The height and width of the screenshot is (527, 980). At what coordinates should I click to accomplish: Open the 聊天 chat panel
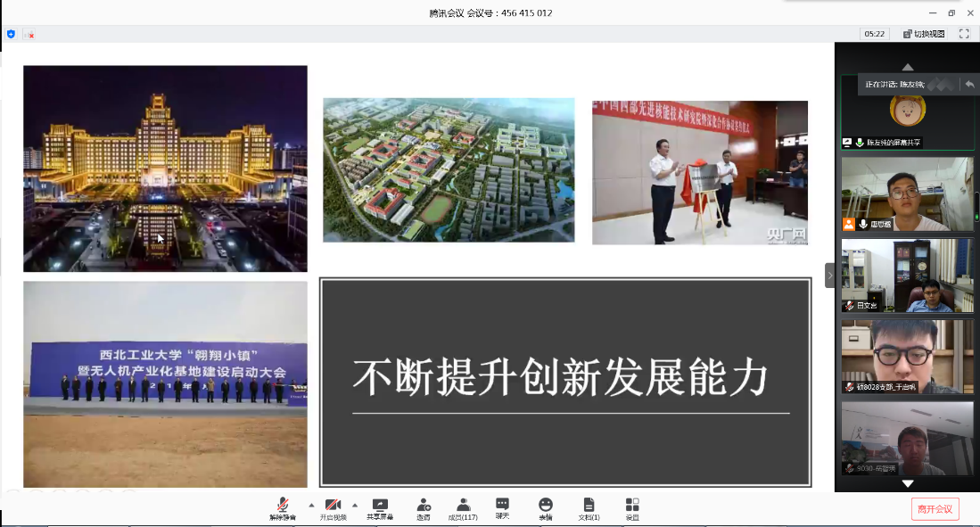[503, 507]
